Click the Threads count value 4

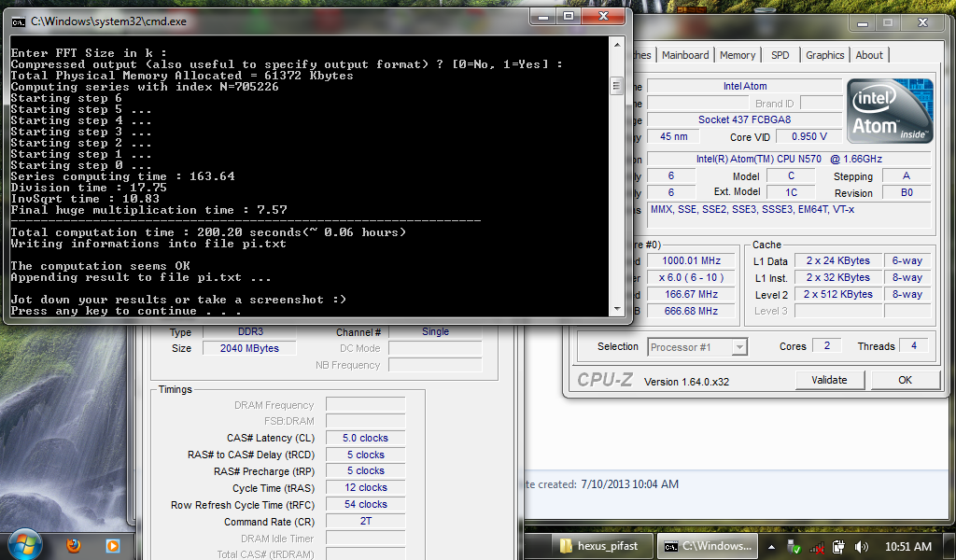(913, 345)
